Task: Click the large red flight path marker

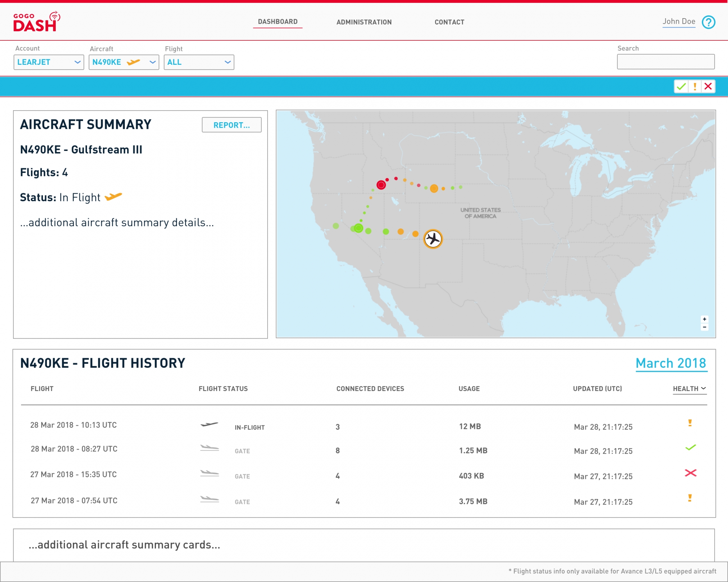Action: (x=381, y=185)
